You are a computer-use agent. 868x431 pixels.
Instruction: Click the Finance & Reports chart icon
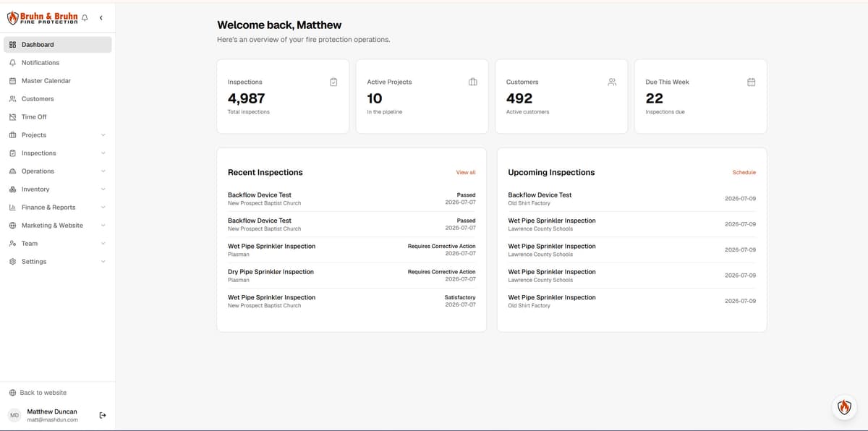[x=12, y=208]
